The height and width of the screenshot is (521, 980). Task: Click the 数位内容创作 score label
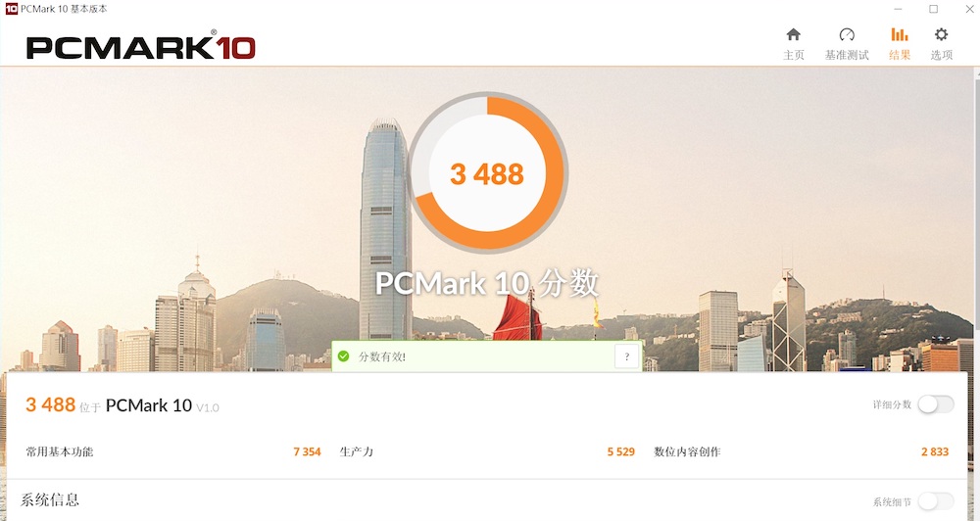(687, 451)
